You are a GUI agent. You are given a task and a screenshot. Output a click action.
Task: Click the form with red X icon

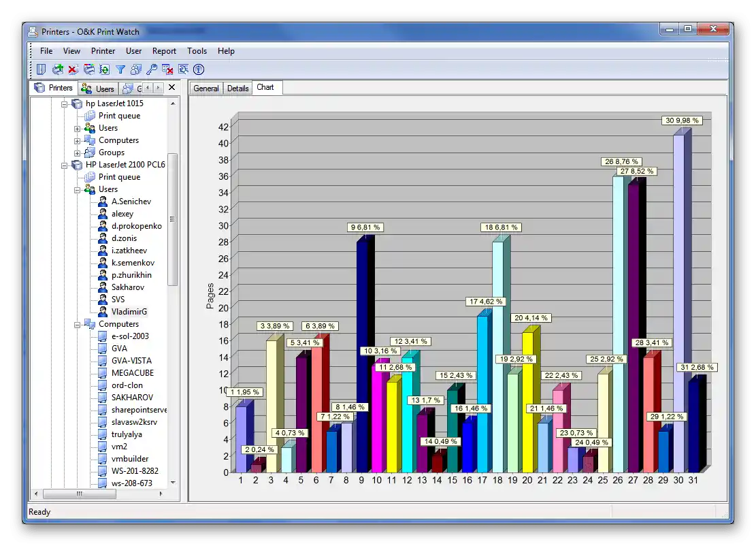(167, 69)
